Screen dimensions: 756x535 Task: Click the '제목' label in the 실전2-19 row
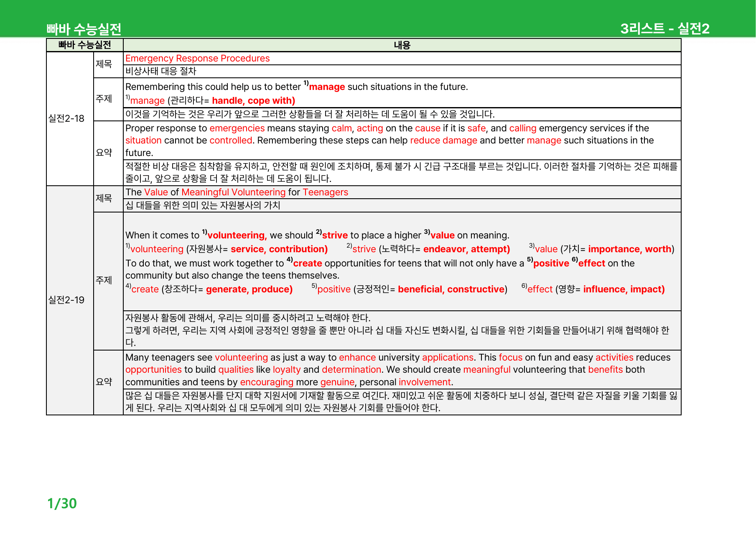tap(104, 199)
